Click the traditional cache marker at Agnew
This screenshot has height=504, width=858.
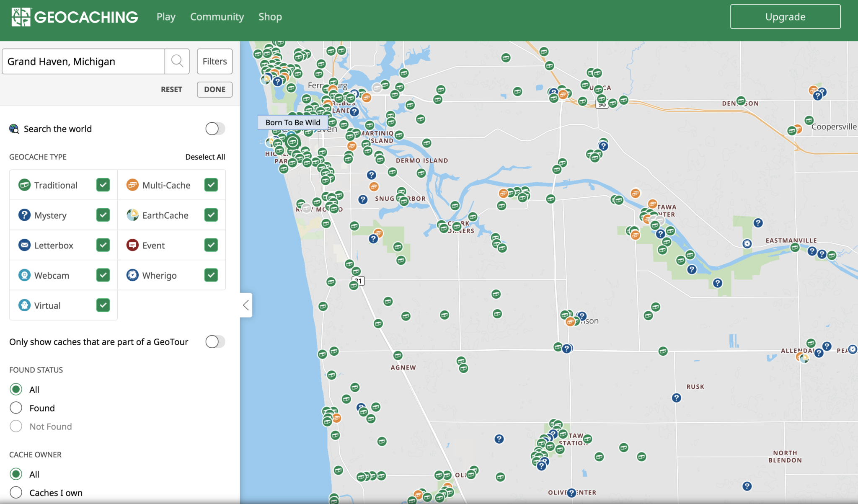pyautogui.click(x=398, y=356)
